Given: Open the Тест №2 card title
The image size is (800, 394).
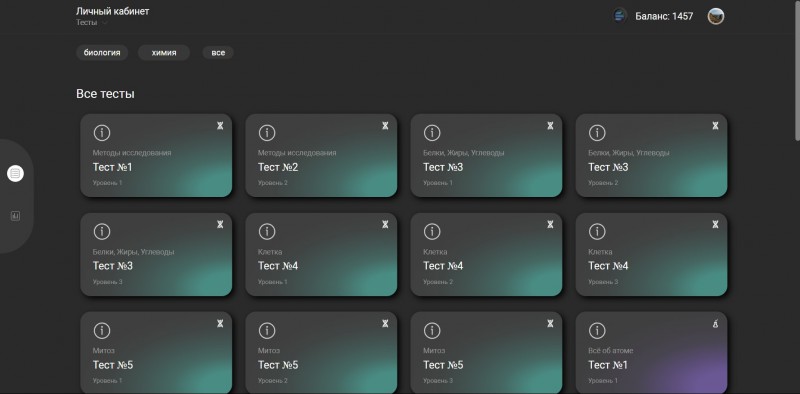Looking at the screenshot, I should point(278,167).
